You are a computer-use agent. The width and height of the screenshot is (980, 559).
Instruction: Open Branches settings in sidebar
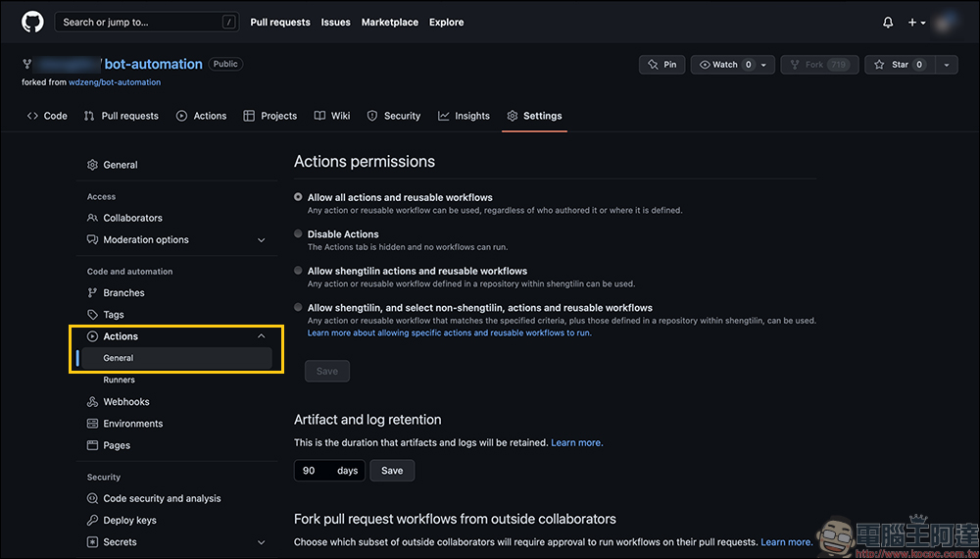point(123,293)
